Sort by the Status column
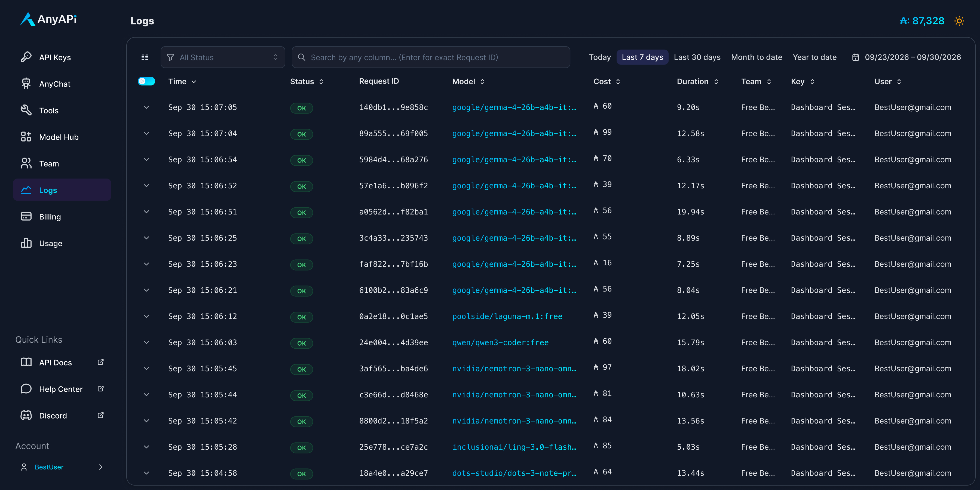Screen dimensions: 980x491 tap(307, 82)
